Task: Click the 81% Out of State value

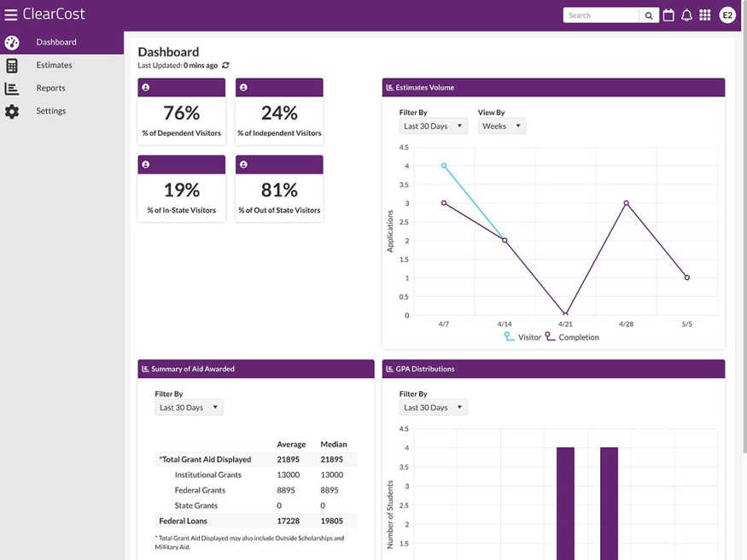Action: pyautogui.click(x=279, y=190)
